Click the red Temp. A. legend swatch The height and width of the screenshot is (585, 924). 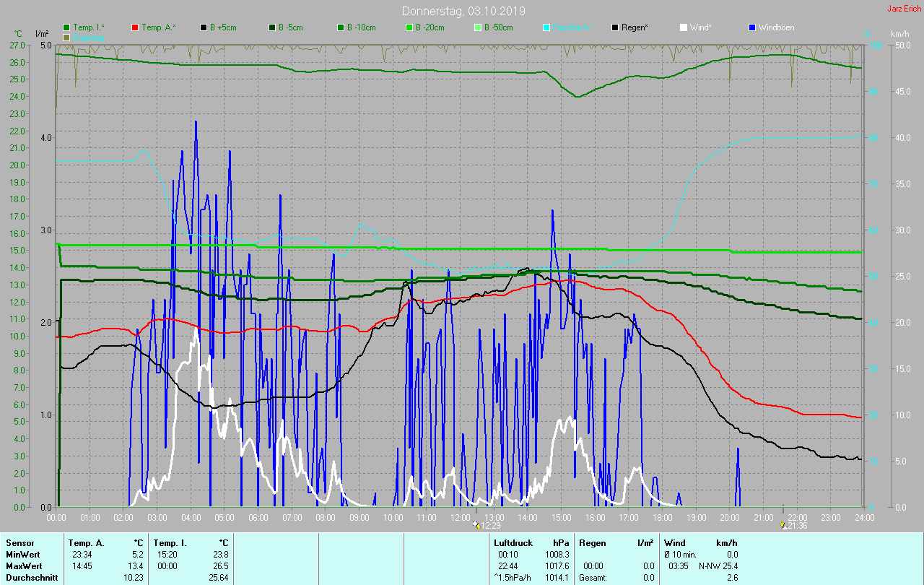pyautogui.click(x=135, y=27)
